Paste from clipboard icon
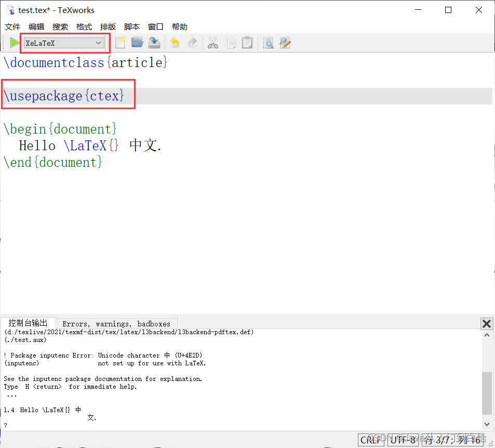495x448 pixels. point(247,43)
